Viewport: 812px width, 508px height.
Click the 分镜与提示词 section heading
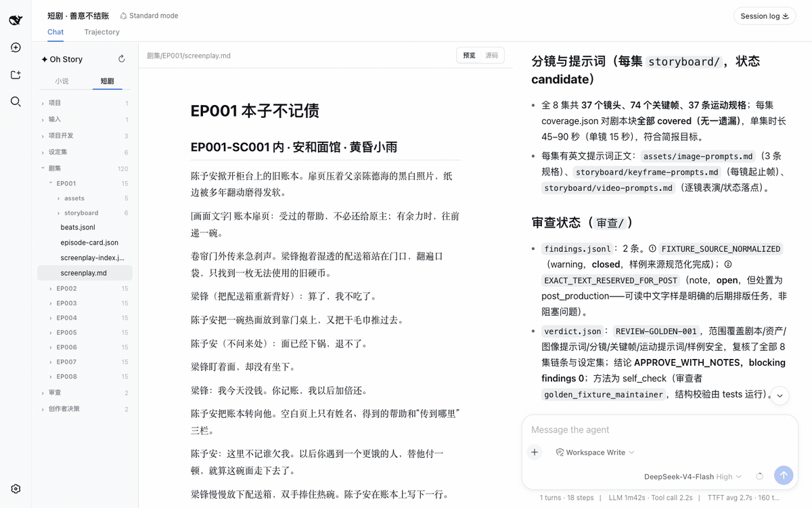646,70
